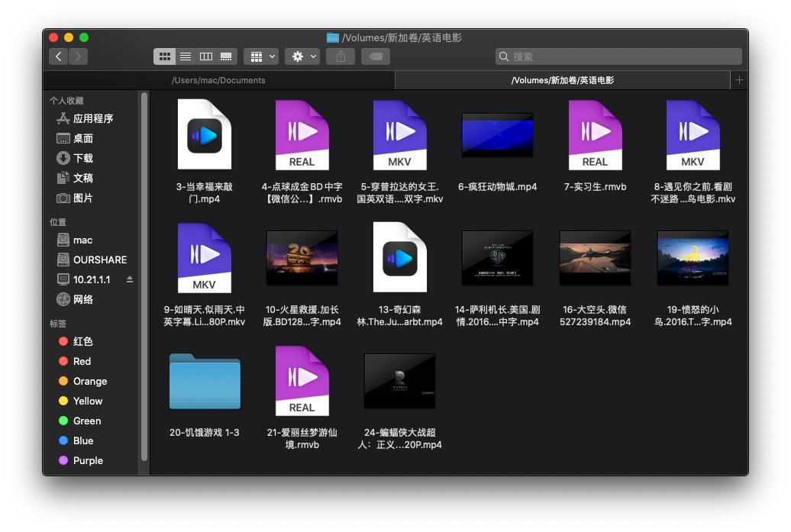Switch to icon view in the toolbar
Viewport: 791px width, 532px height.
(165, 56)
